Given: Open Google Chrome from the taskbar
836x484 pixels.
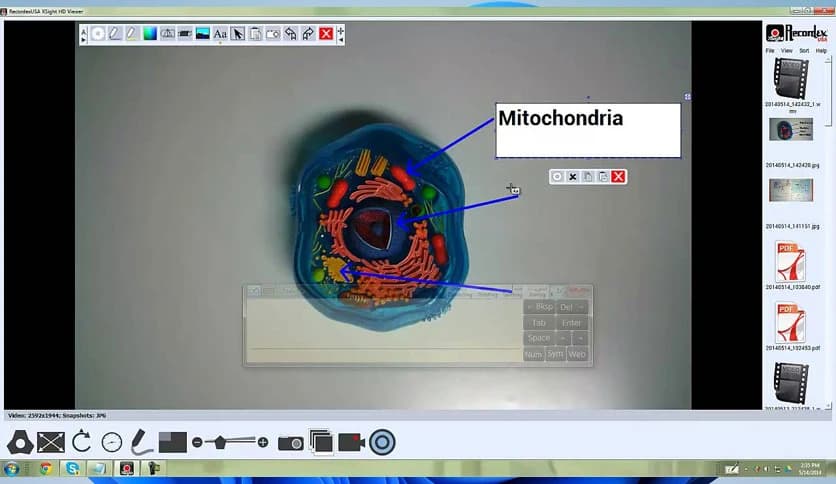Looking at the screenshot, I should click(x=46, y=469).
